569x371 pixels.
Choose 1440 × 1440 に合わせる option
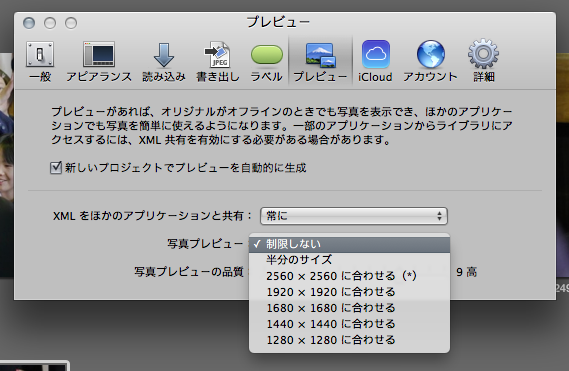point(349,324)
